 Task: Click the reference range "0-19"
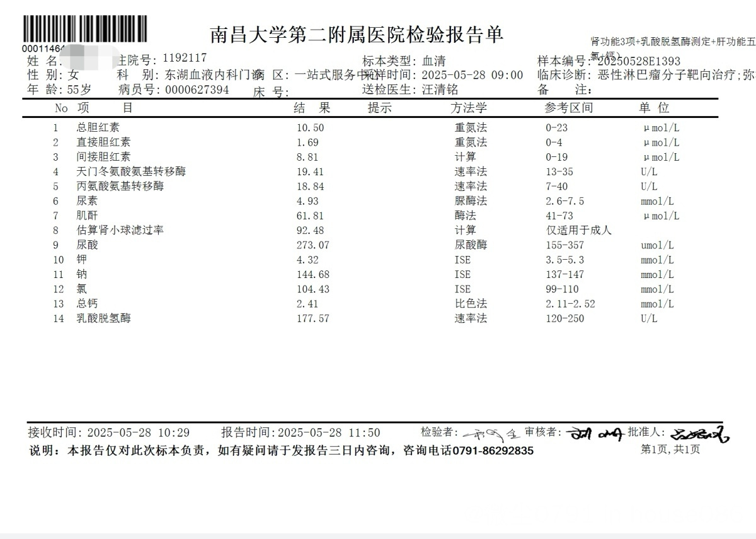tap(557, 157)
